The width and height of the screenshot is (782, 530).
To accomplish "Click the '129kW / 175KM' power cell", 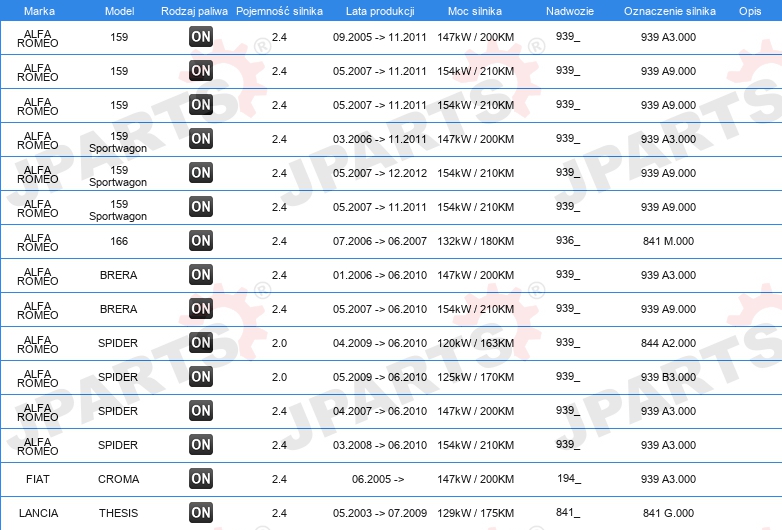I will point(475,513).
